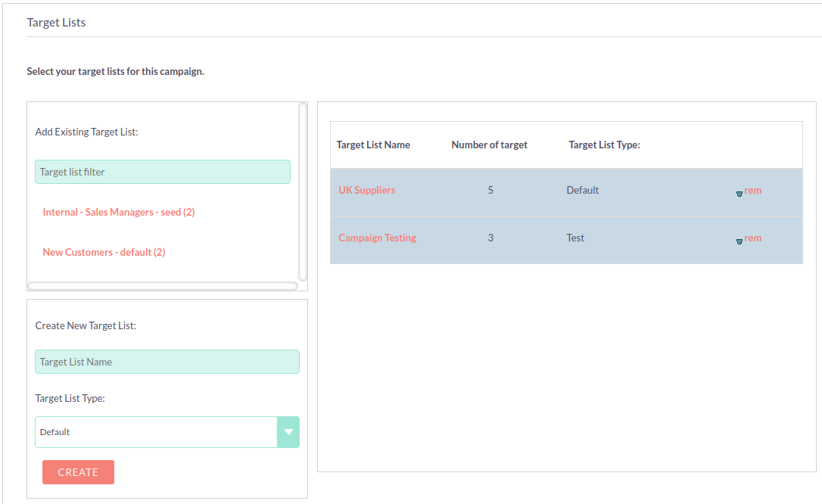This screenshot has width=822, height=504.
Task: Open the Campaign Testing target list
Action: click(377, 238)
